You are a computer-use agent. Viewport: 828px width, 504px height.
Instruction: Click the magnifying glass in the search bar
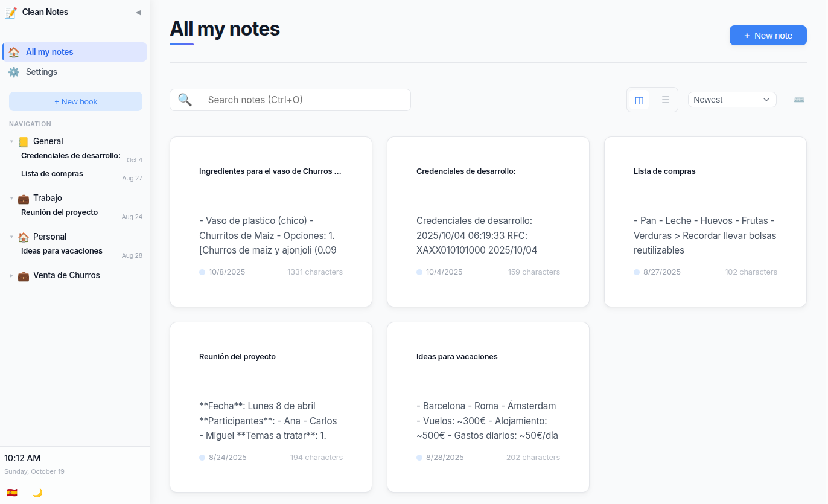pos(185,100)
